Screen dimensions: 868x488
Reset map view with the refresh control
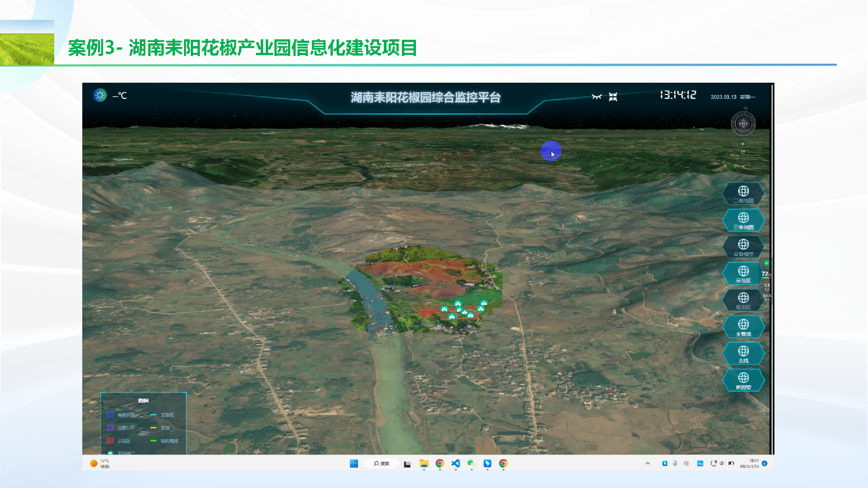[743, 152]
